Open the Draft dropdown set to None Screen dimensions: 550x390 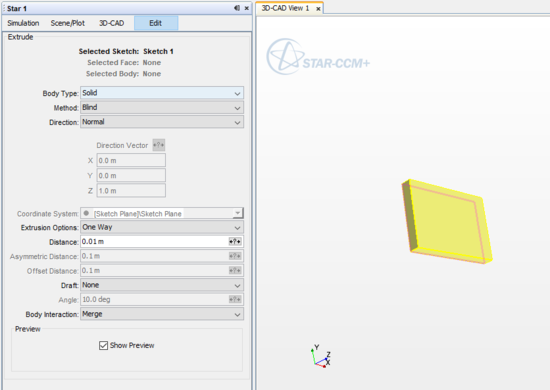point(162,285)
